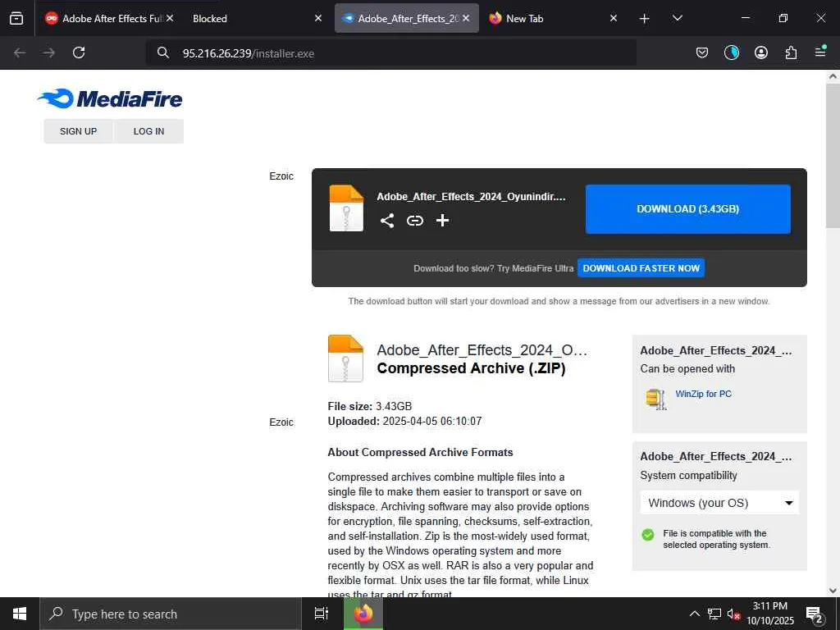The height and width of the screenshot is (630, 840).
Task: Show hidden system tray icons chevron
Action: pyautogui.click(x=694, y=614)
